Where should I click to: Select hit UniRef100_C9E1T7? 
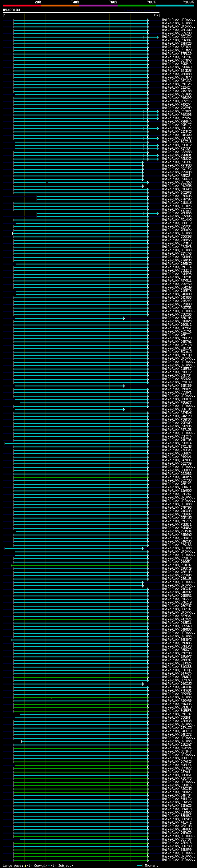(177, 125)
